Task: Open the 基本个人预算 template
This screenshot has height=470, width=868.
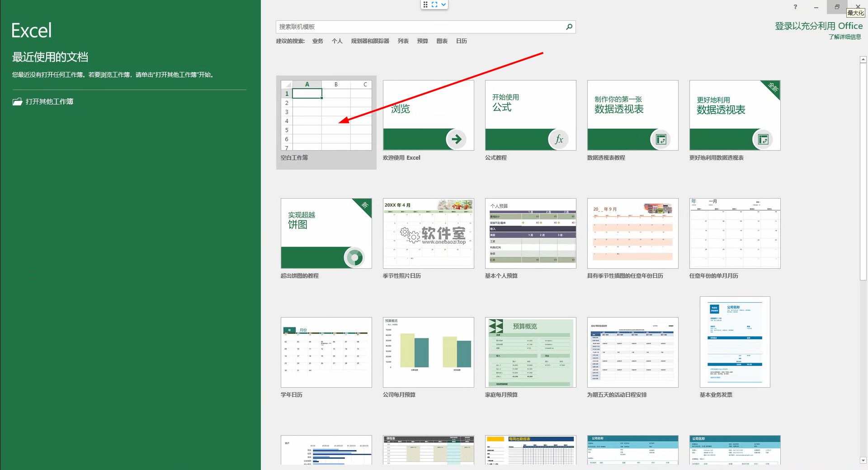Action: (x=531, y=239)
